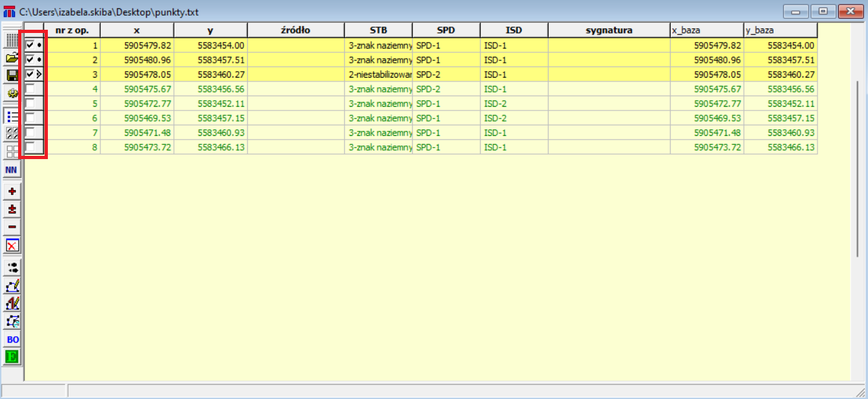
Task: Click the STB column header
Action: 378,30
